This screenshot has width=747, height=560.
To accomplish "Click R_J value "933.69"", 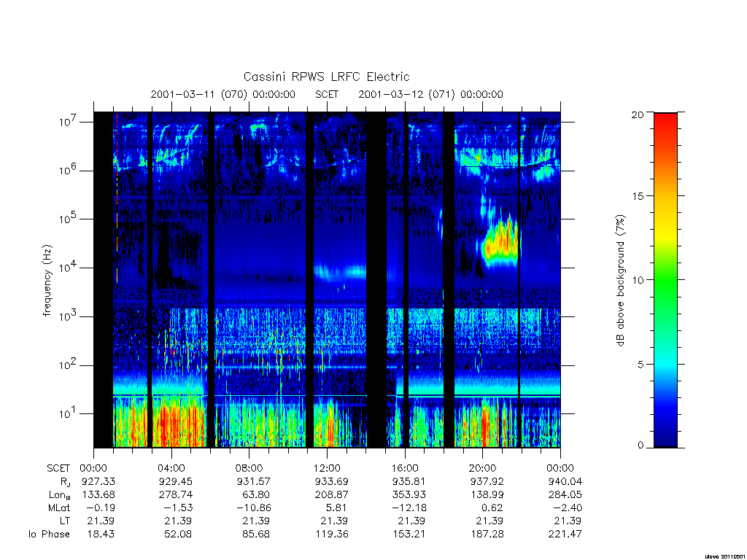I will pos(332,481).
